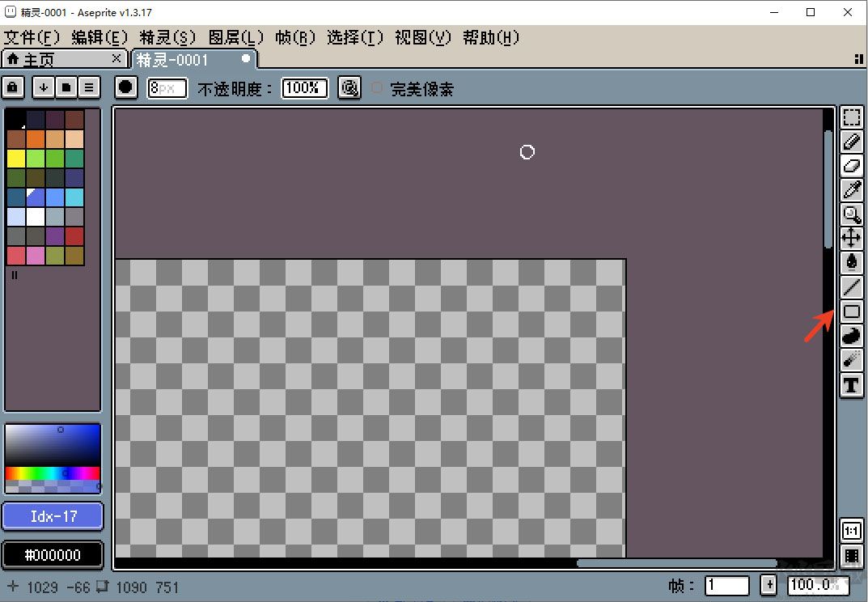Select the Paint Bucket tool
Image resolution: width=868 pixels, height=602 pixels.
point(850,262)
